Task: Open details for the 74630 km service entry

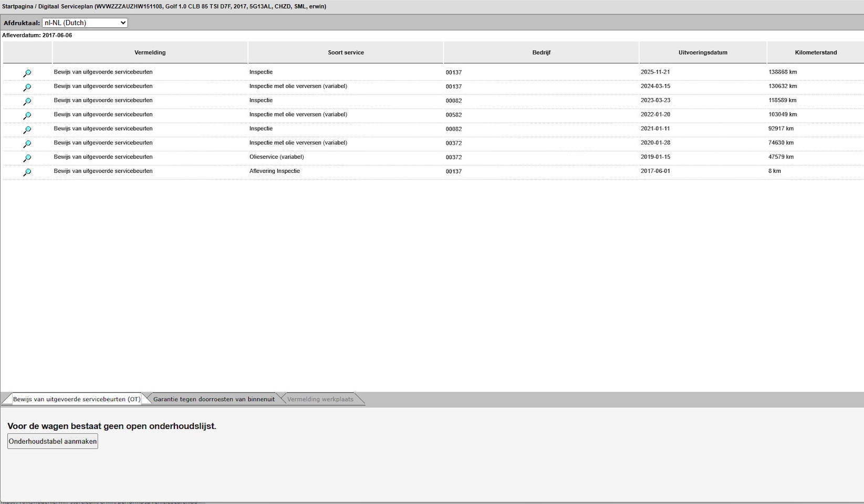Action: (27, 144)
